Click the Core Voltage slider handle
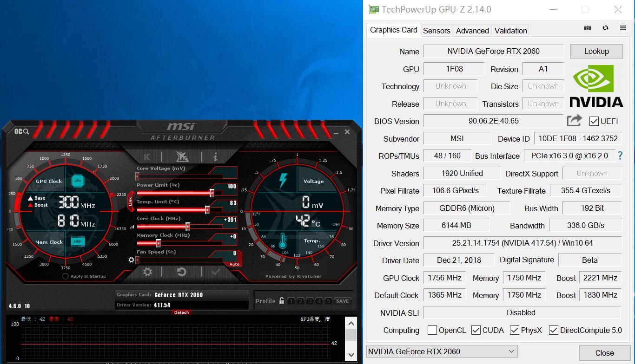The height and width of the screenshot is (364, 635). click(x=137, y=176)
